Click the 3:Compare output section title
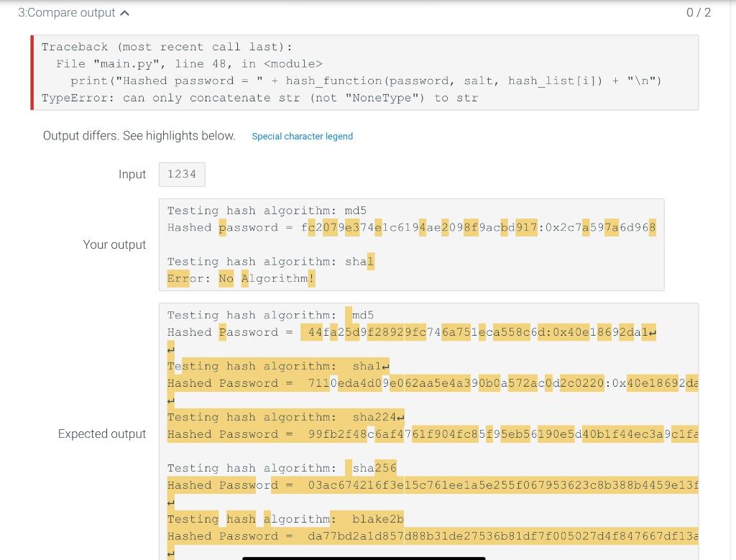Image resolution: width=736 pixels, height=560 pixels. pos(65,12)
